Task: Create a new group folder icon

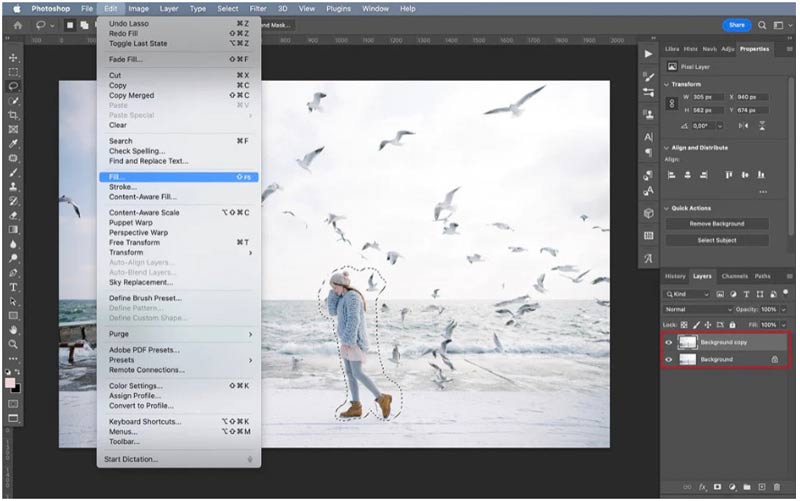Action: click(x=747, y=487)
